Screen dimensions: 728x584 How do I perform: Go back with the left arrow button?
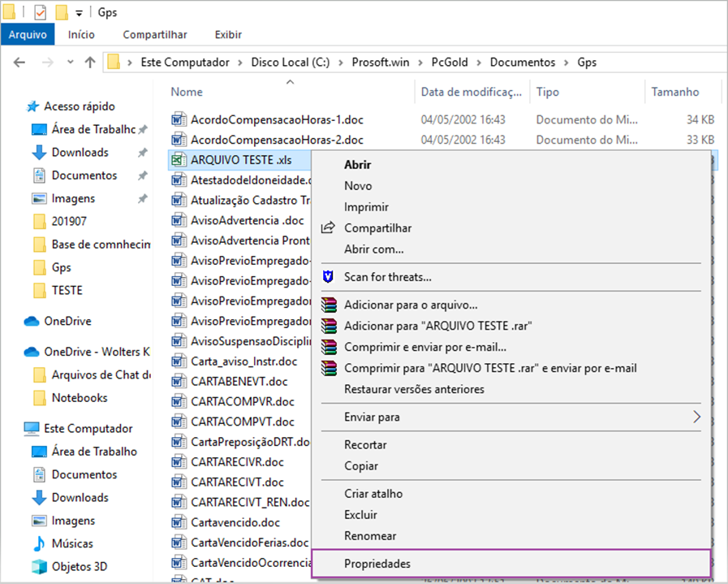tap(19, 63)
